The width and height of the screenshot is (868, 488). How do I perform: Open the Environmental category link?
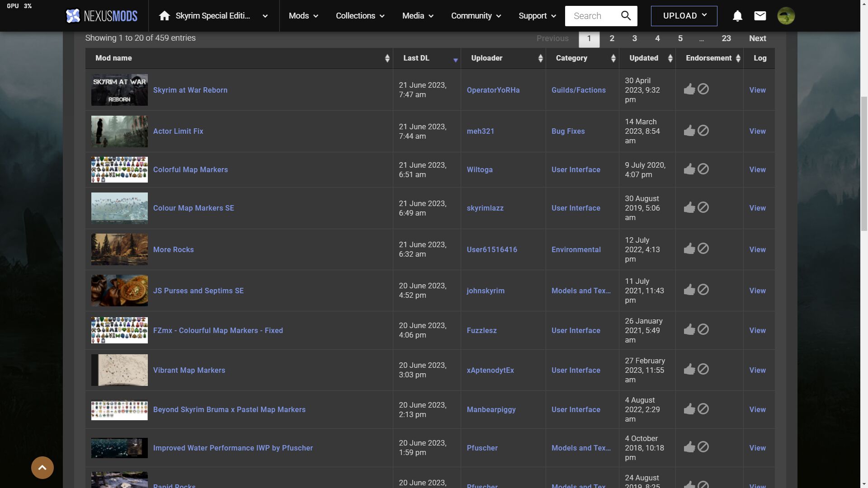click(576, 250)
